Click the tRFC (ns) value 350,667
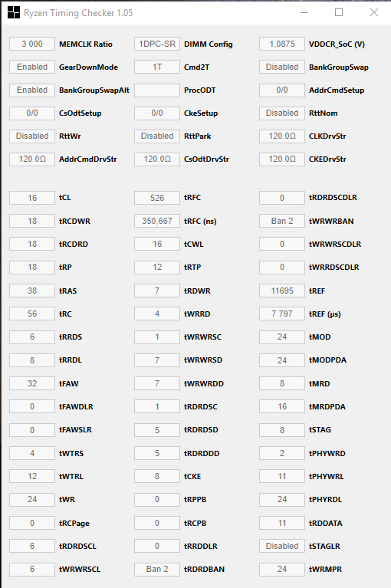Image resolution: width=391 pixels, height=588 pixels. click(157, 221)
